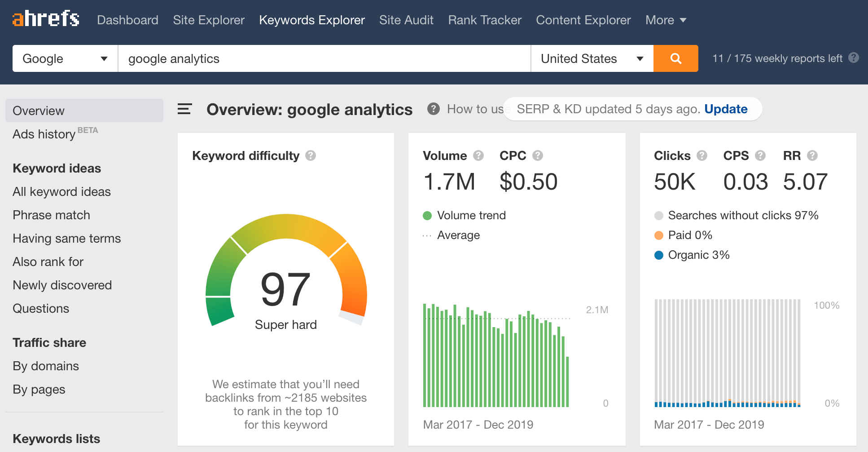Click the 0.03 CPS value
Viewport: 868px width, 452px height.
pyautogui.click(x=745, y=182)
